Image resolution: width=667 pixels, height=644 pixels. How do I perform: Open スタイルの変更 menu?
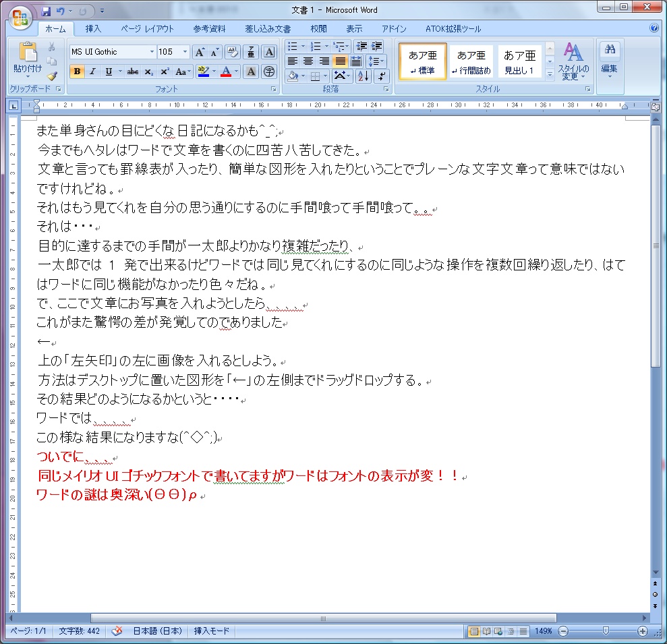click(573, 61)
